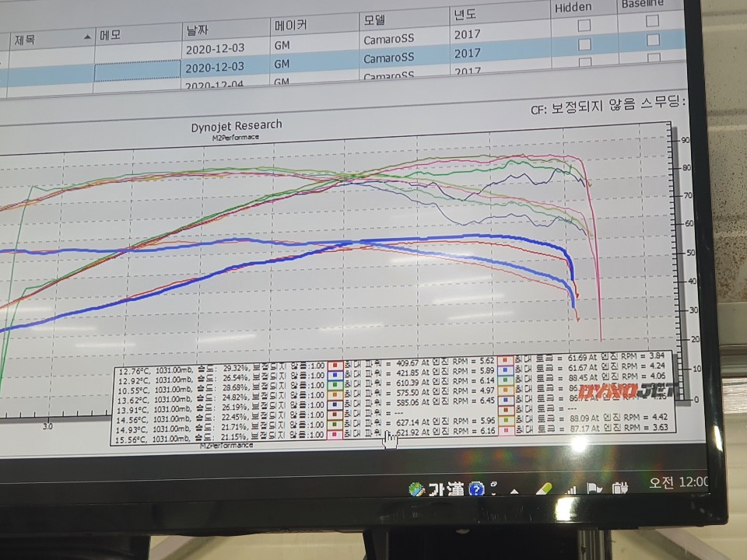
Task: Click the Hanja 漢 conversion icon
Action: [455, 488]
